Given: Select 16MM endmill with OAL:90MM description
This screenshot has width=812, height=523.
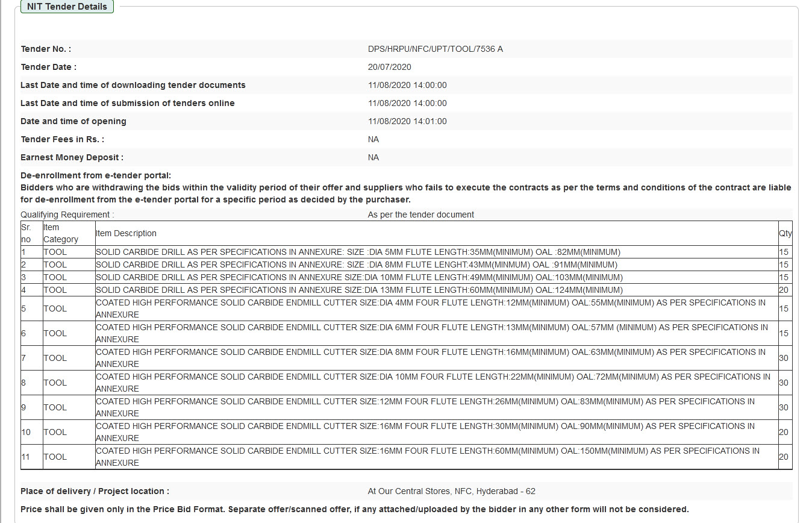Looking at the screenshot, I should click(425, 432).
